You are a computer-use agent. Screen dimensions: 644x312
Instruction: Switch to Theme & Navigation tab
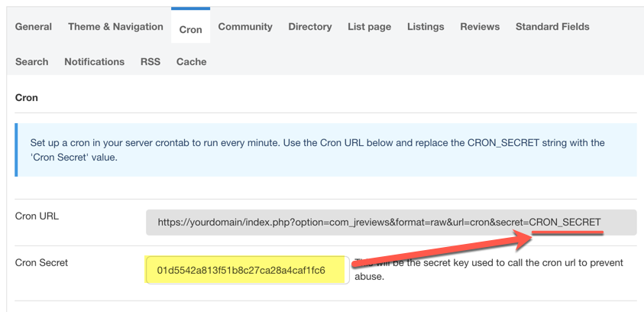[115, 27]
